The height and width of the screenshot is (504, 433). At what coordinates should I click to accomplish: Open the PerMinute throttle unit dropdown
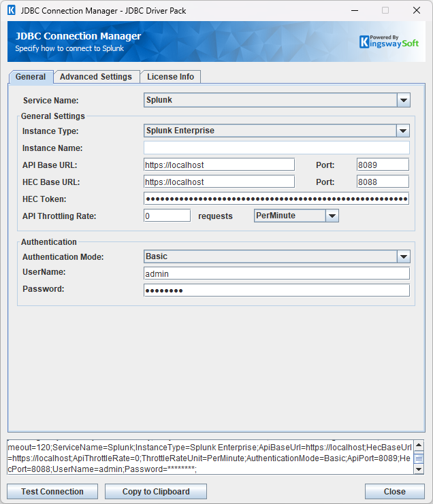296,216
